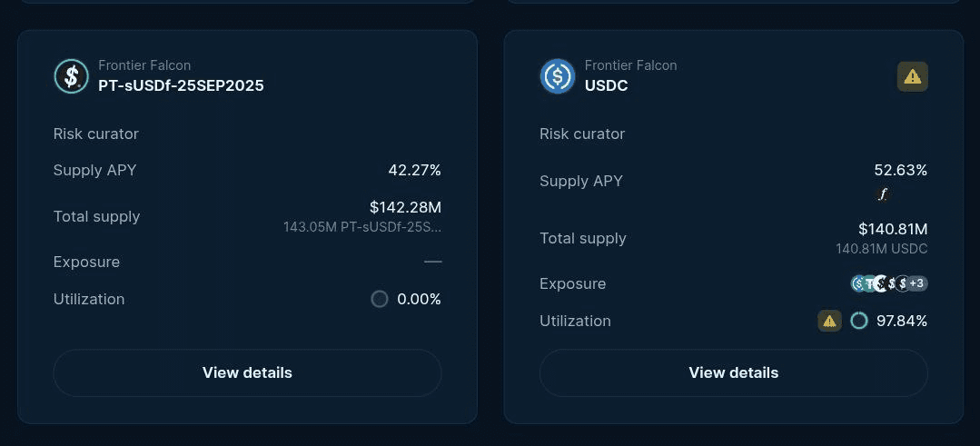980x446 pixels.
Task: Click the $140.81M total supply value
Action: (x=893, y=229)
